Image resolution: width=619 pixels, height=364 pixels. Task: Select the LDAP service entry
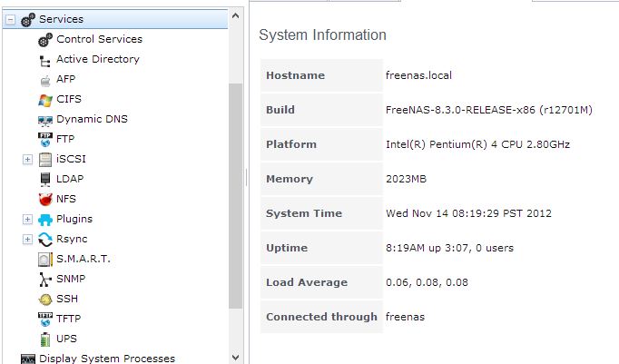70,179
